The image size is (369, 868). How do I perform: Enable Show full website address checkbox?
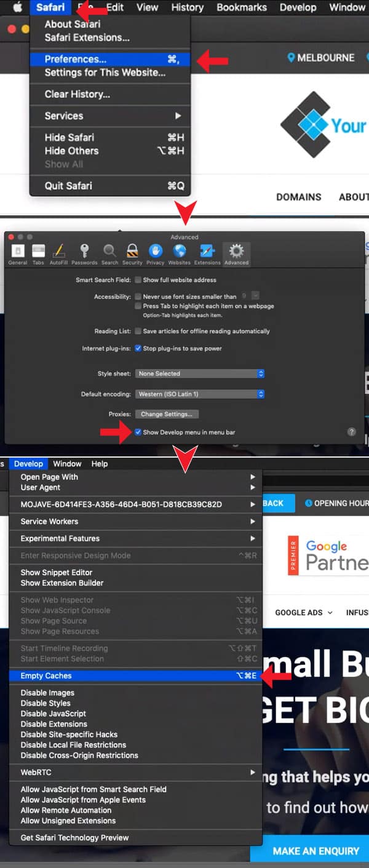138,280
